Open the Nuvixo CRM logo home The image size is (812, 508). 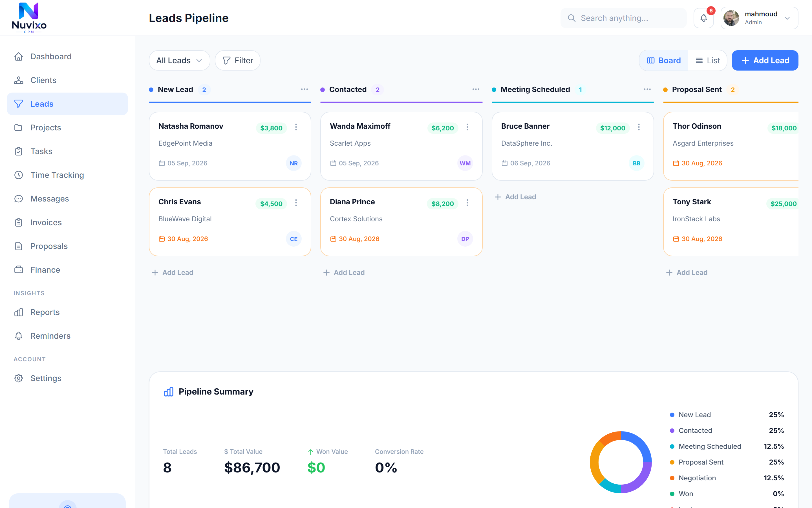(x=29, y=18)
